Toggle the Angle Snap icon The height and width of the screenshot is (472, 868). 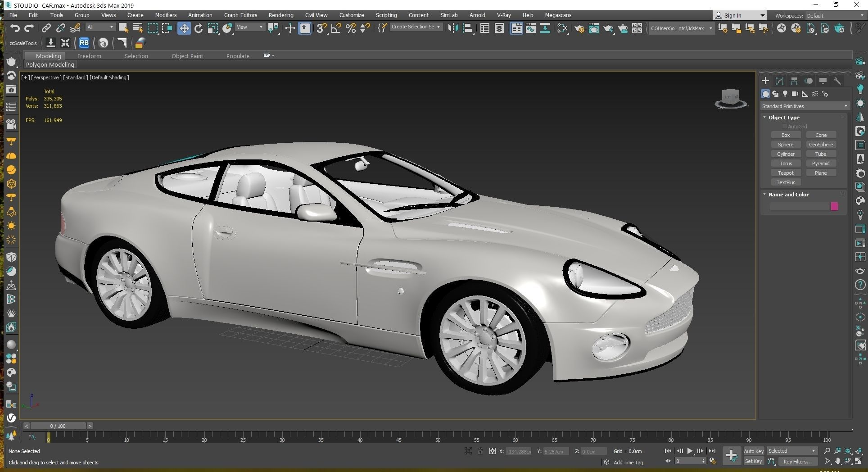click(x=336, y=28)
